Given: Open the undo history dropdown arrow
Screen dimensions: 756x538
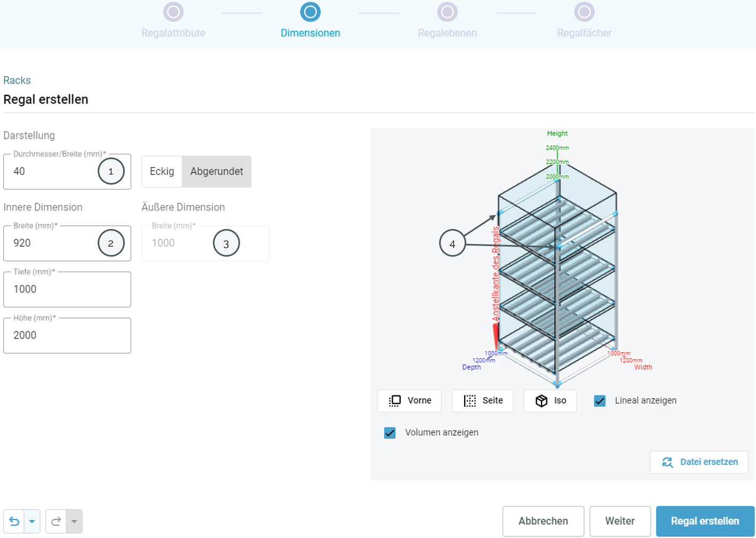Looking at the screenshot, I should 32,521.
